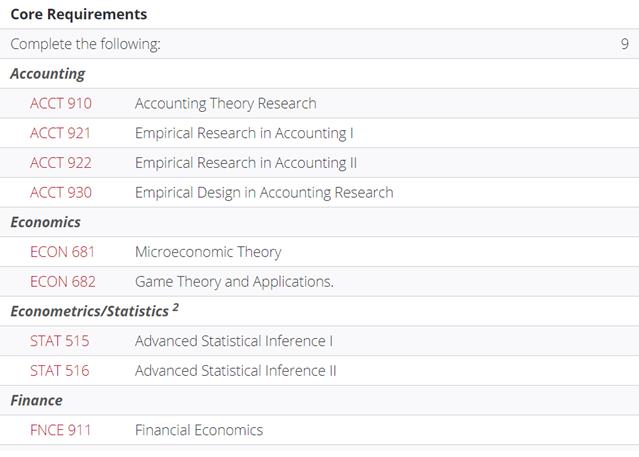Select the Financial Economics course title

[x=199, y=430]
